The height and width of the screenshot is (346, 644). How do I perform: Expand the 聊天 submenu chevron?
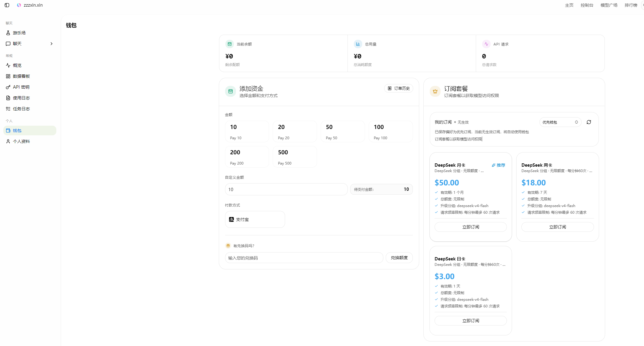[52, 44]
